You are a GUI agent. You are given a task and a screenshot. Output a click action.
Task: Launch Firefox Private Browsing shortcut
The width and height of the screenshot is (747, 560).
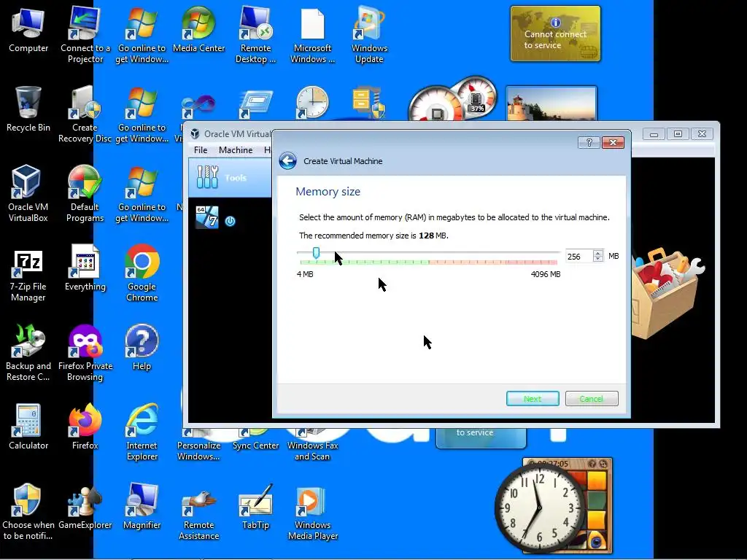click(x=85, y=352)
